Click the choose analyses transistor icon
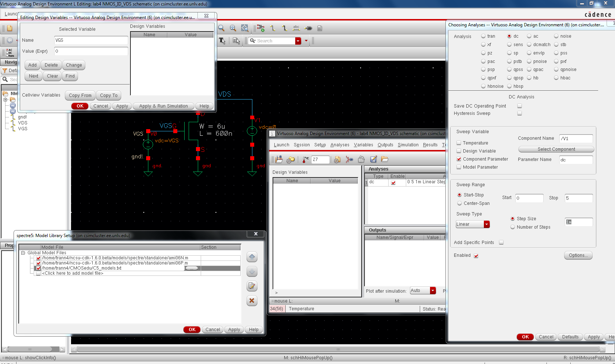Screen dimensions: 615x364 pyautogui.click(x=349, y=160)
